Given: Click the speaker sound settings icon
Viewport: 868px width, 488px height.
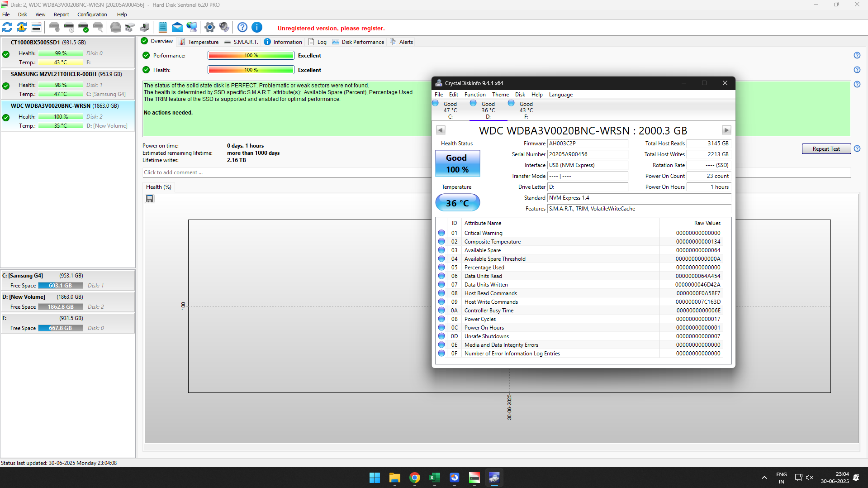Looking at the screenshot, I should [224, 28].
